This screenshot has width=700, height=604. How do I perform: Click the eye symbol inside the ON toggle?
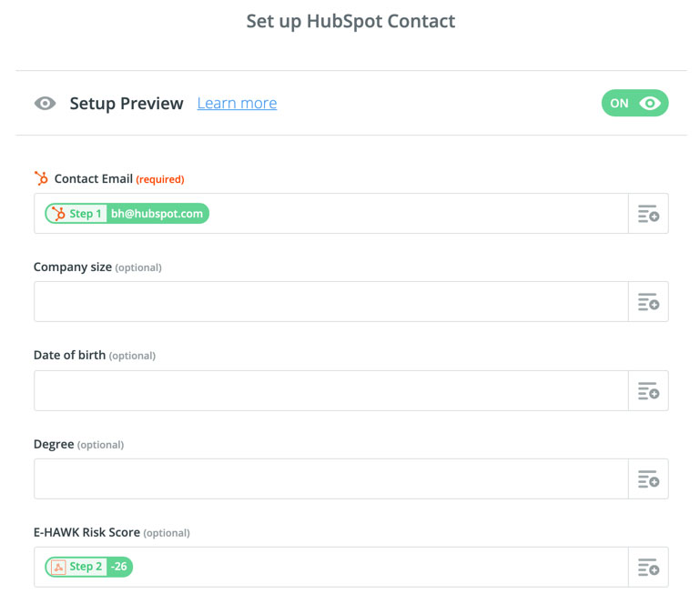pos(650,103)
